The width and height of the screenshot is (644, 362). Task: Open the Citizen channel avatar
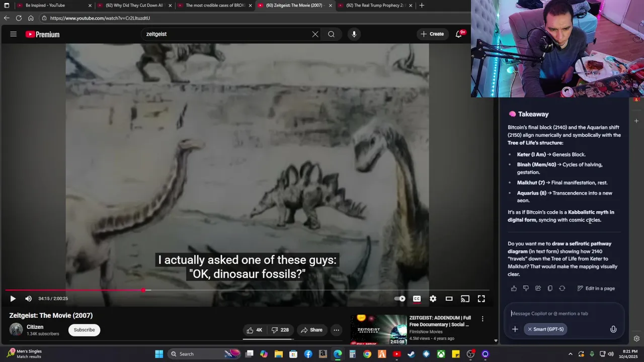pos(16,330)
